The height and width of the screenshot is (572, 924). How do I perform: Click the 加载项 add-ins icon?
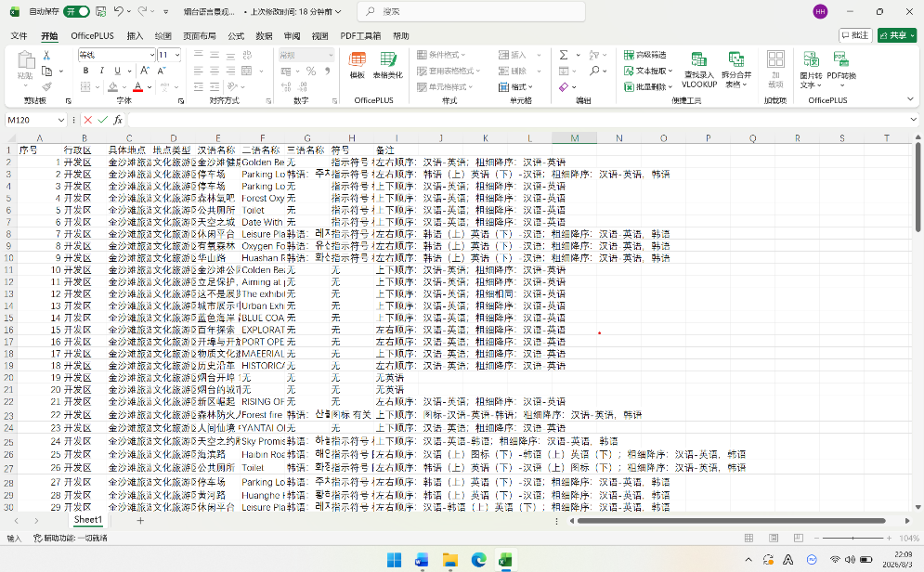coord(775,70)
